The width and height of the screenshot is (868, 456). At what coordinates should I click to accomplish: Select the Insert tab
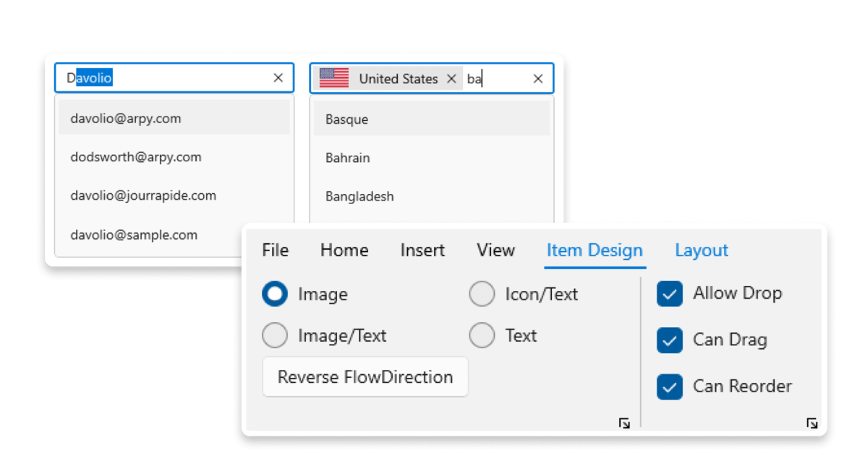coord(422,250)
